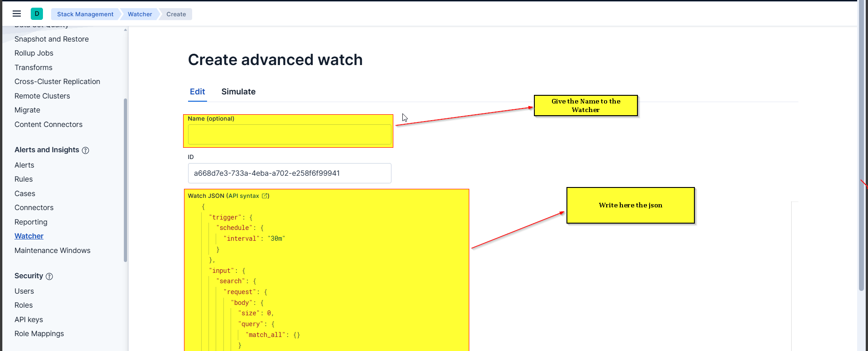868x351 pixels.
Task: Open Snapshot and Restore in sidebar
Action: tap(52, 39)
